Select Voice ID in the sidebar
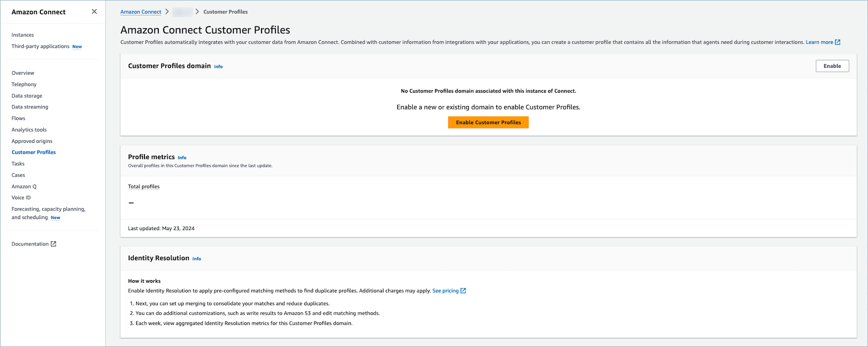 click(x=21, y=198)
